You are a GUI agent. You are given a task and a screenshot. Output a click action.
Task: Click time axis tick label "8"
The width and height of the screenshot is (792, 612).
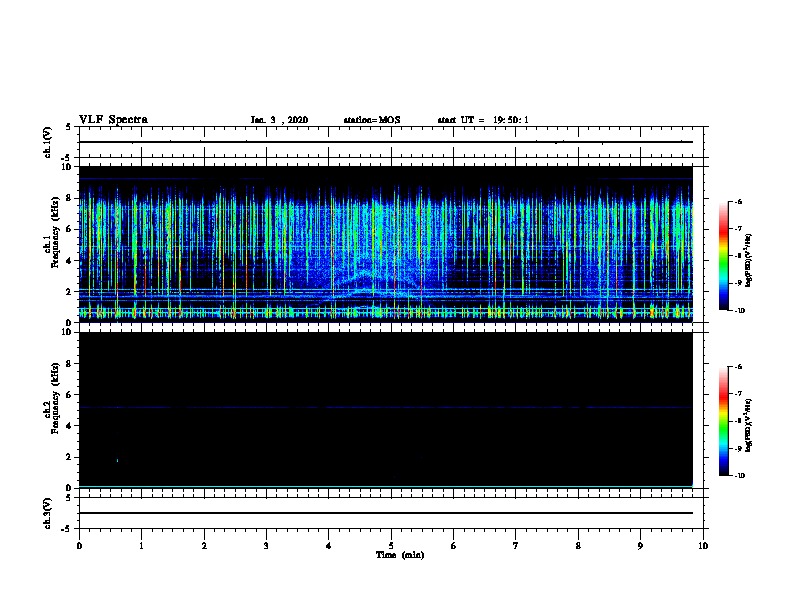[578, 546]
